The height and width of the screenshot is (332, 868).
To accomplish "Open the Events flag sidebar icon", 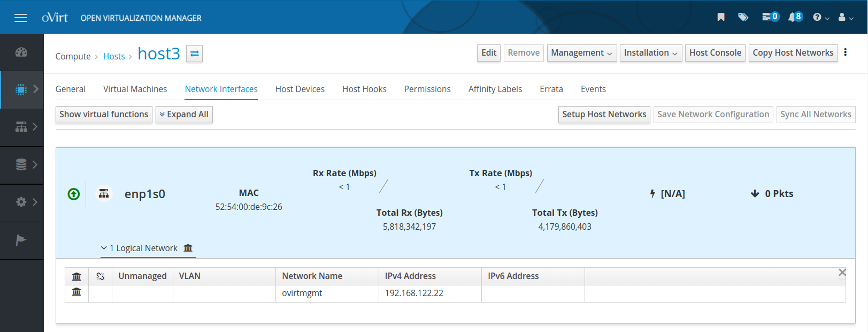I will (x=21, y=240).
